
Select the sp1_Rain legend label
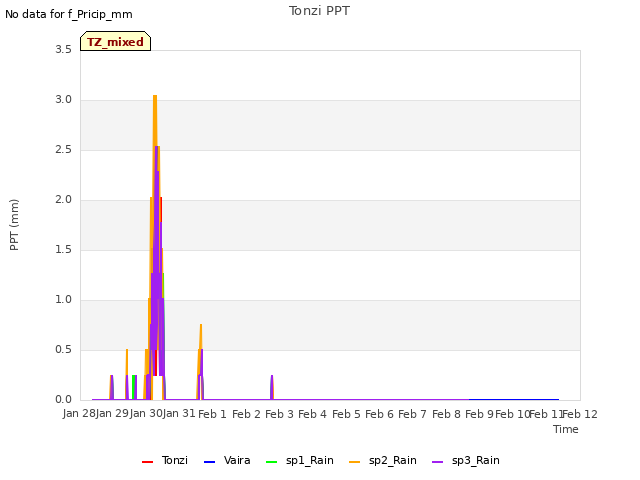[310, 460]
